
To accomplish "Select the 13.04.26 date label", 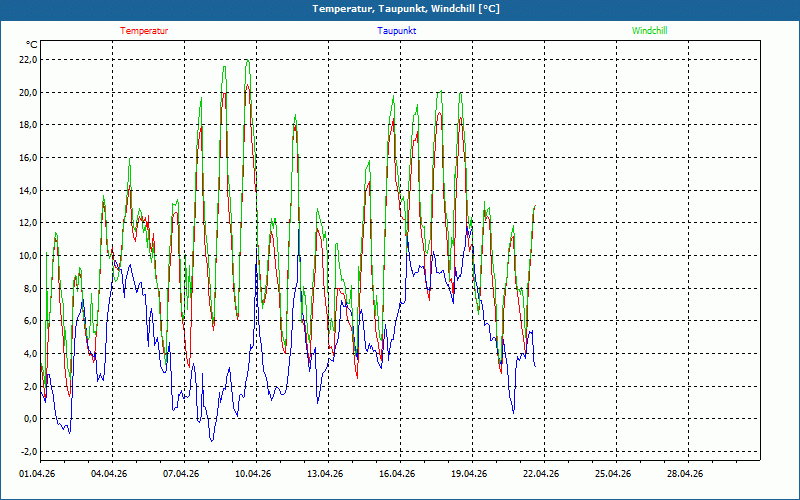I will click(x=325, y=474).
